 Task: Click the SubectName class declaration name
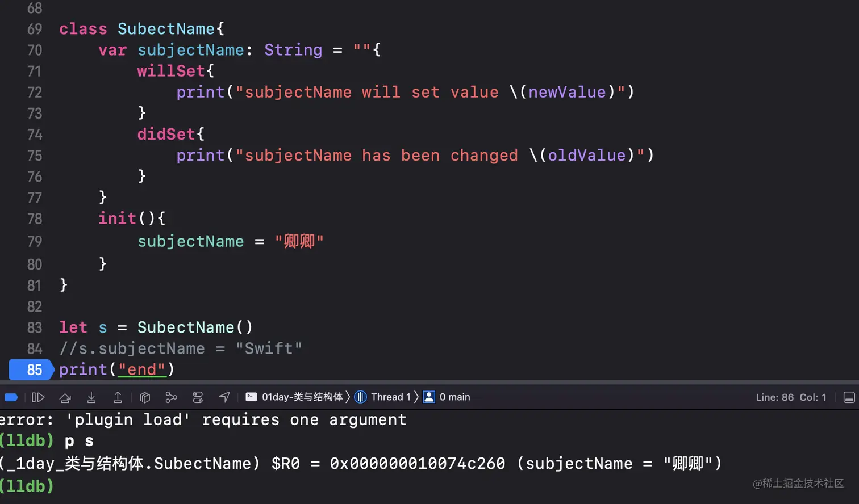(166, 29)
